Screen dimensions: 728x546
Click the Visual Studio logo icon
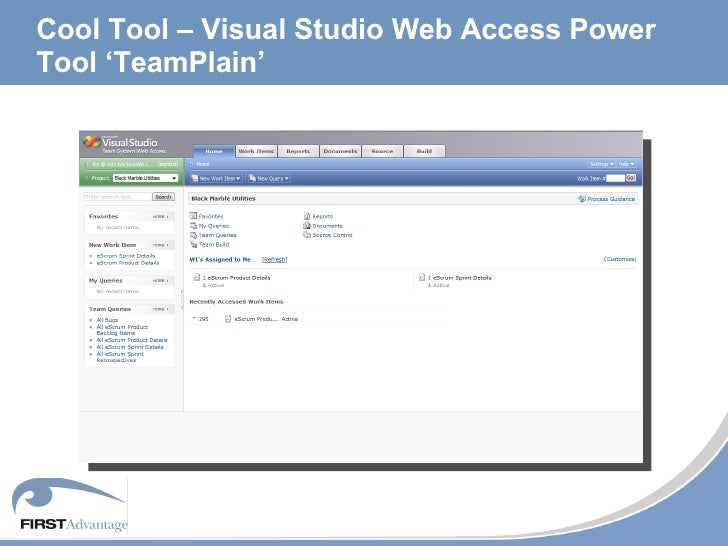(x=92, y=141)
